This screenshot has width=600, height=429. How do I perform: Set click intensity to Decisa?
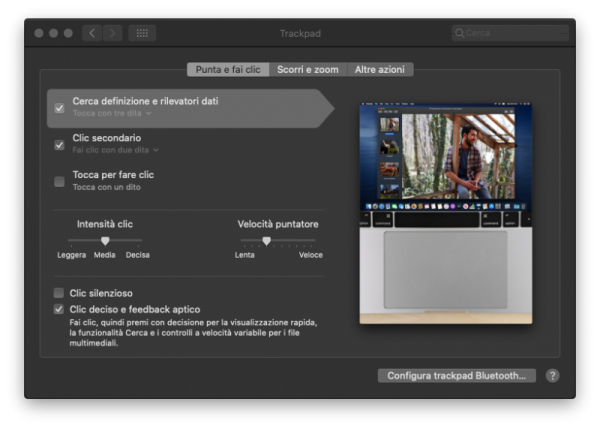(x=138, y=255)
